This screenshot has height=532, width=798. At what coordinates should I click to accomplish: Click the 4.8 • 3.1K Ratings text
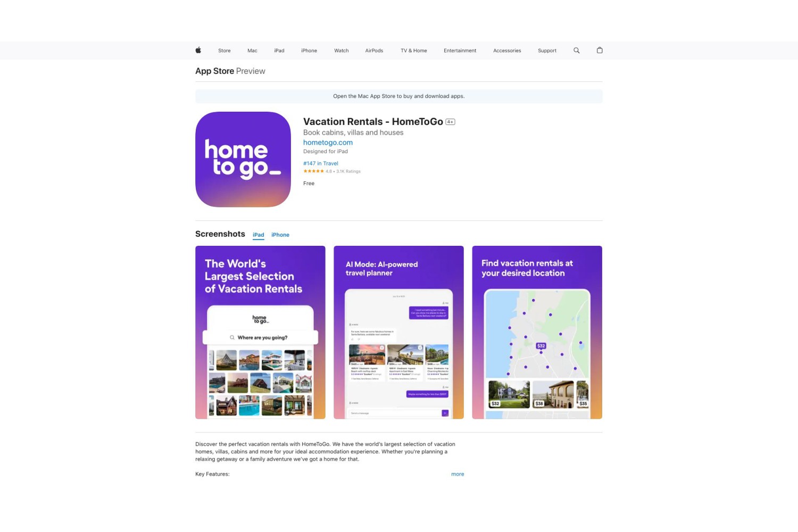343,171
